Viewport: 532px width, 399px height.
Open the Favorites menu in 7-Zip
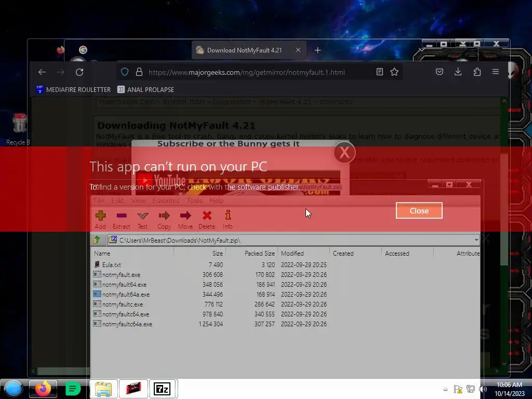(166, 201)
